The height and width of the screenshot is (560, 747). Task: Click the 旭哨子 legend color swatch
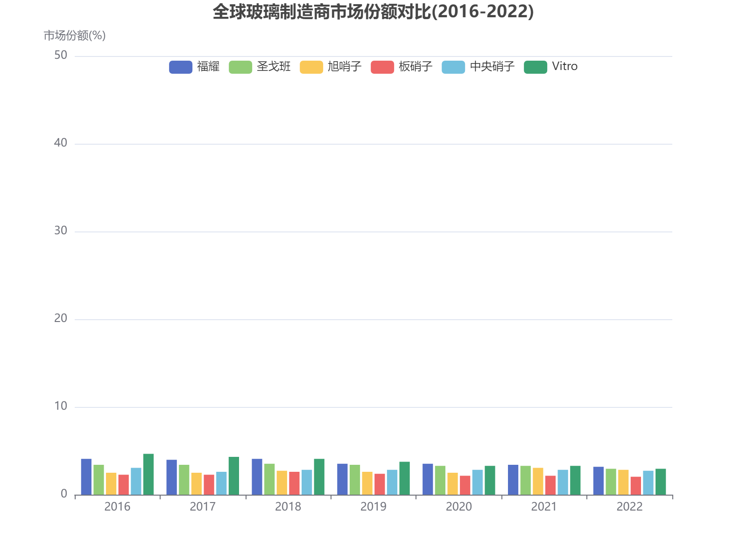point(311,66)
